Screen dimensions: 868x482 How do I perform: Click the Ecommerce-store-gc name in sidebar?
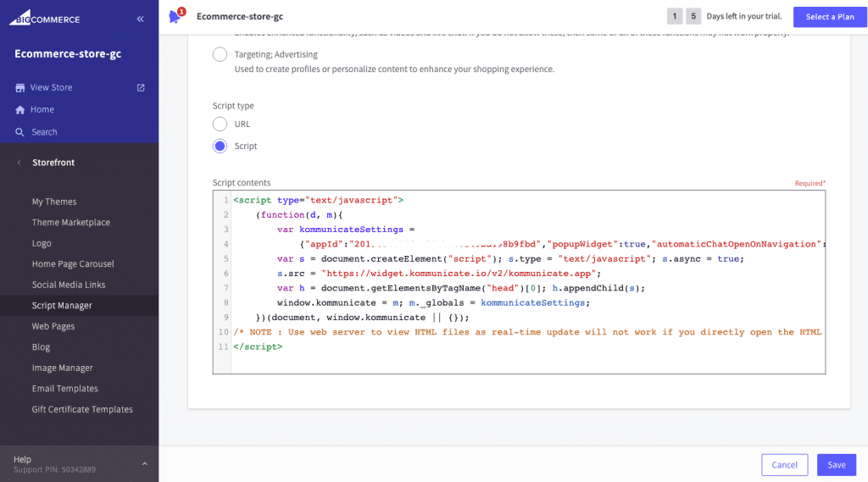(x=68, y=53)
